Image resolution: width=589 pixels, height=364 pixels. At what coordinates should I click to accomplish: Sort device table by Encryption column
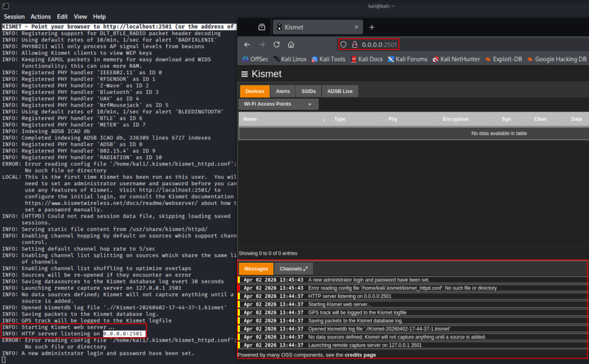pyautogui.click(x=455, y=119)
